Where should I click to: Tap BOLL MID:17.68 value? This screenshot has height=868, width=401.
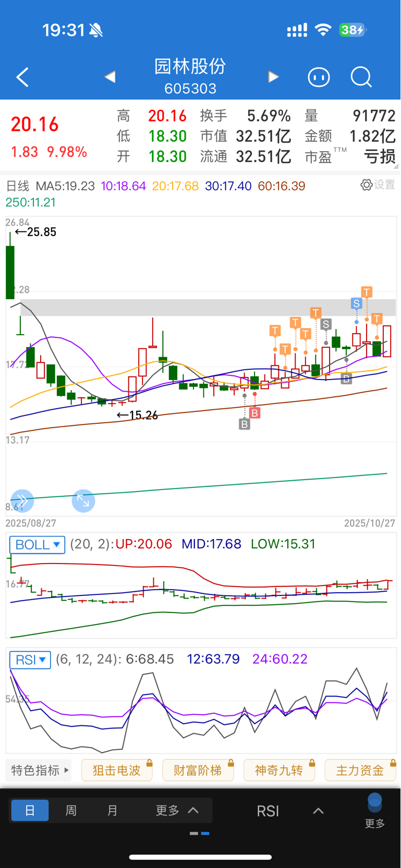(211, 544)
